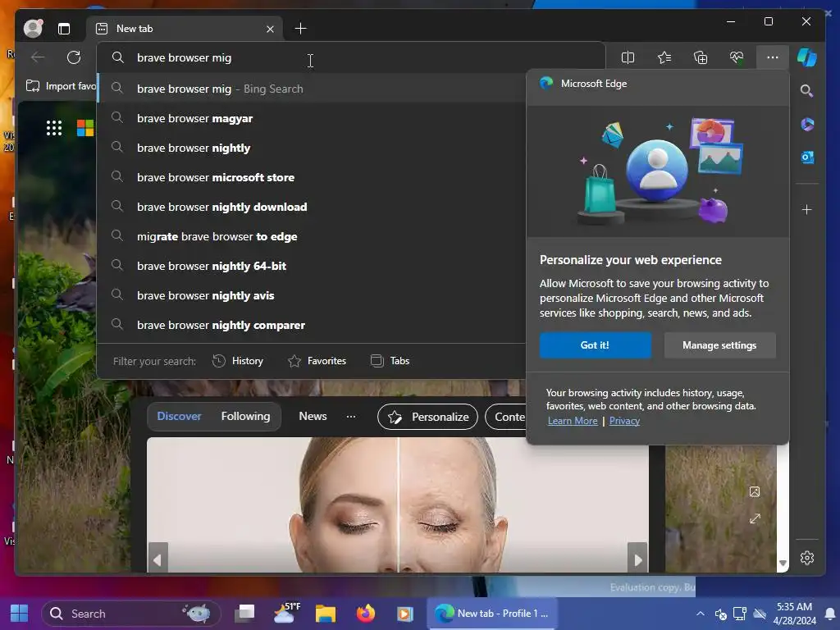Select 'brave browser nightly' suggestion
Viewport: 840px width, 630px height.
(312, 148)
